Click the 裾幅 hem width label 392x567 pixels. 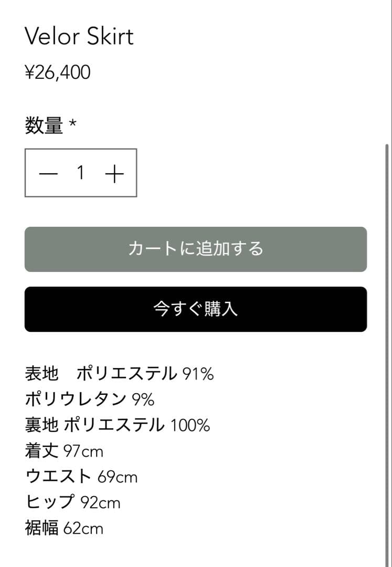coord(41,528)
